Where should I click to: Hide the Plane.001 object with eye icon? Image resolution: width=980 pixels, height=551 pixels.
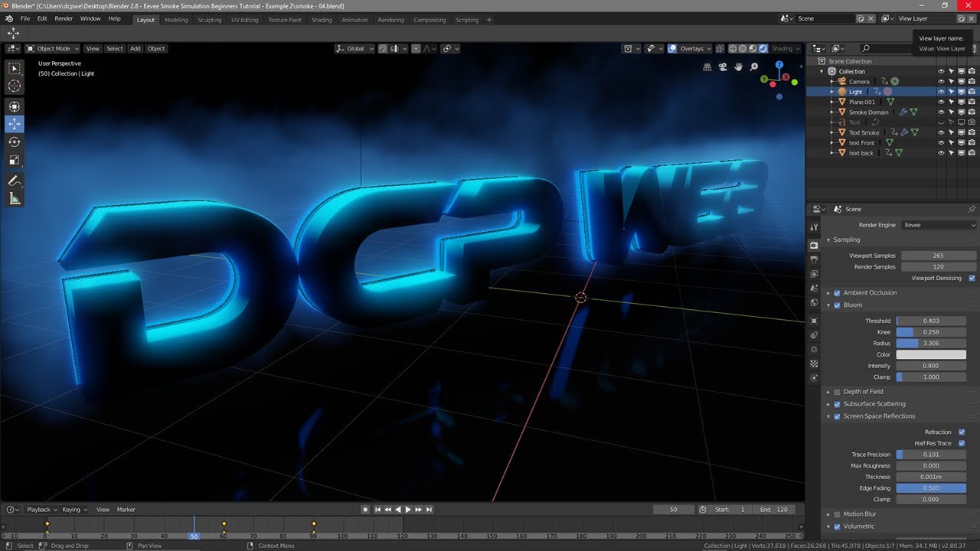coord(941,102)
